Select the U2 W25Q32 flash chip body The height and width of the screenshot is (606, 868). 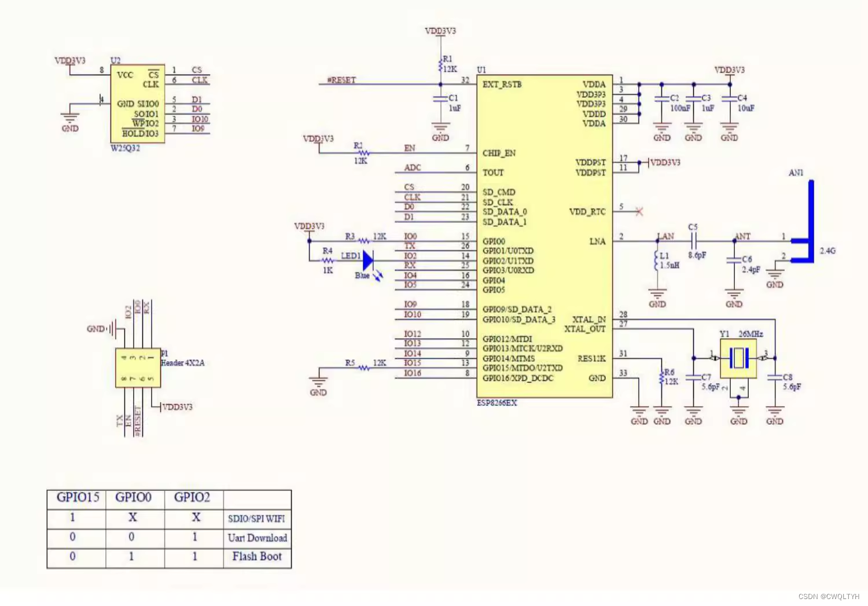tap(138, 104)
